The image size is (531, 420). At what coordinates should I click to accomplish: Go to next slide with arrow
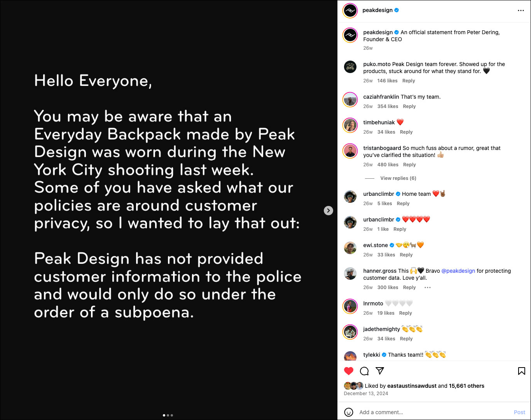328,210
